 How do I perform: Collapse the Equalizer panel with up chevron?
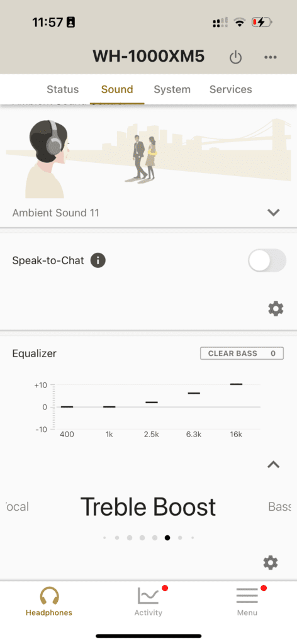[x=273, y=465]
